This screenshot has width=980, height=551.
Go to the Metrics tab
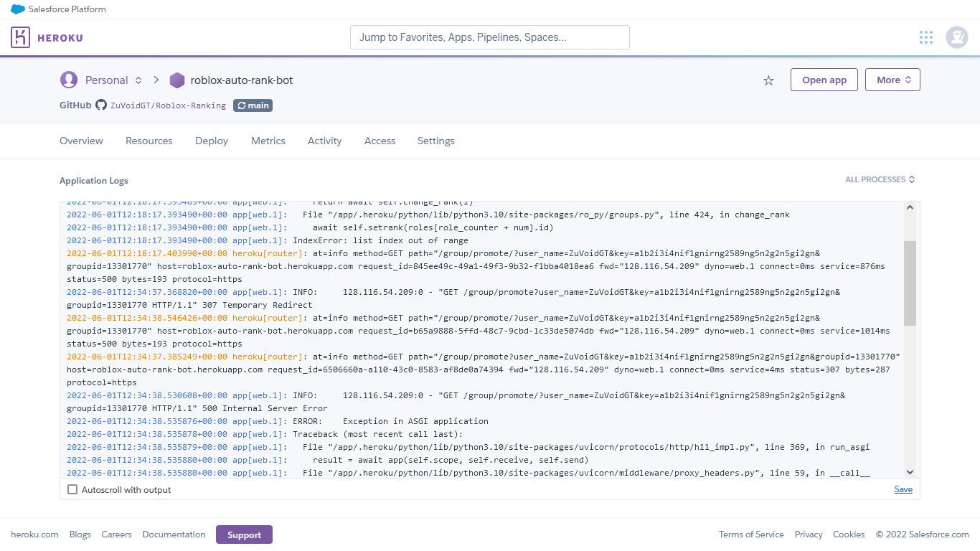coord(268,141)
